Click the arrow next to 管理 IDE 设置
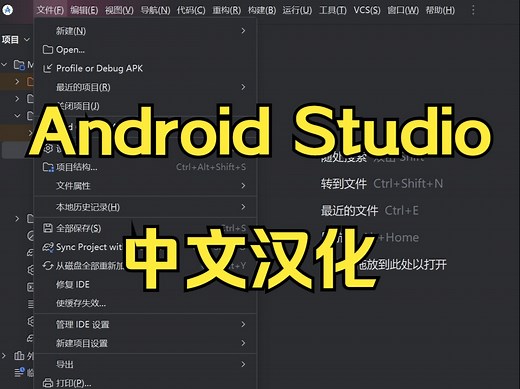Image resolution: width=520 pixels, height=389 pixels. click(243, 324)
